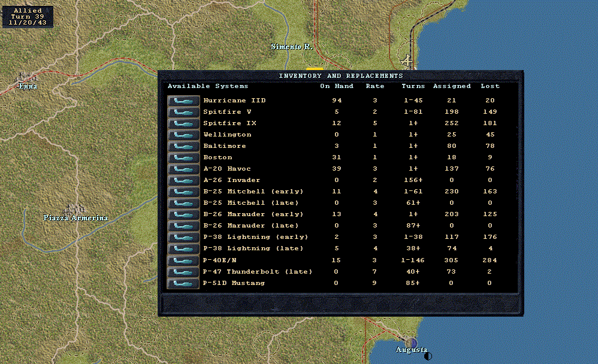Click the Simento R. map label

(x=292, y=47)
